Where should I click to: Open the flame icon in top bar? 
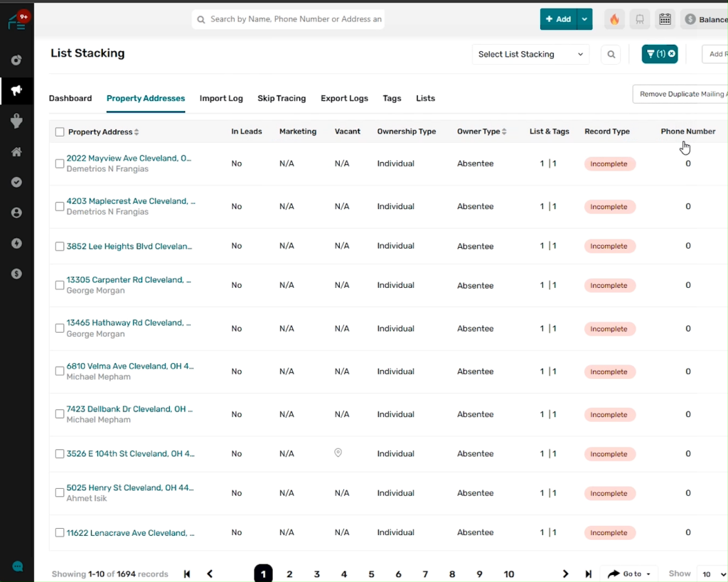614,19
